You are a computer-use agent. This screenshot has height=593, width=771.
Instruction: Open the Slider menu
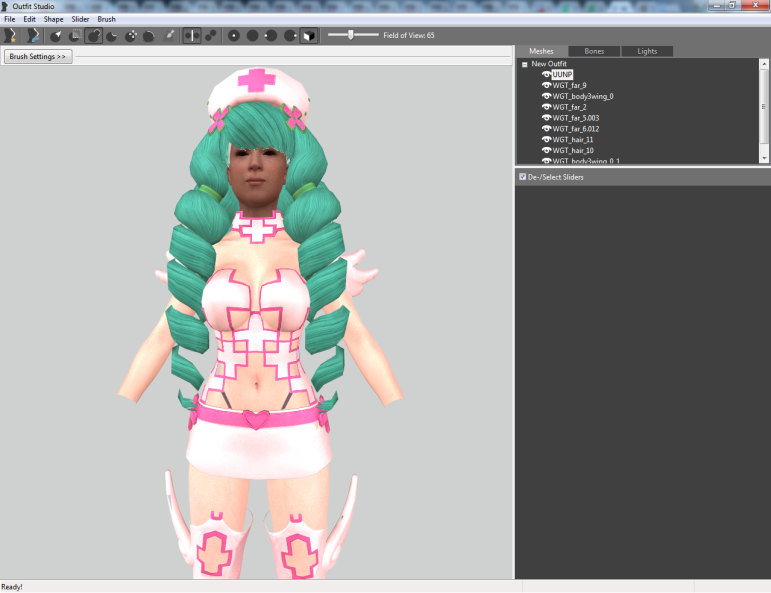pyautogui.click(x=80, y=19)
